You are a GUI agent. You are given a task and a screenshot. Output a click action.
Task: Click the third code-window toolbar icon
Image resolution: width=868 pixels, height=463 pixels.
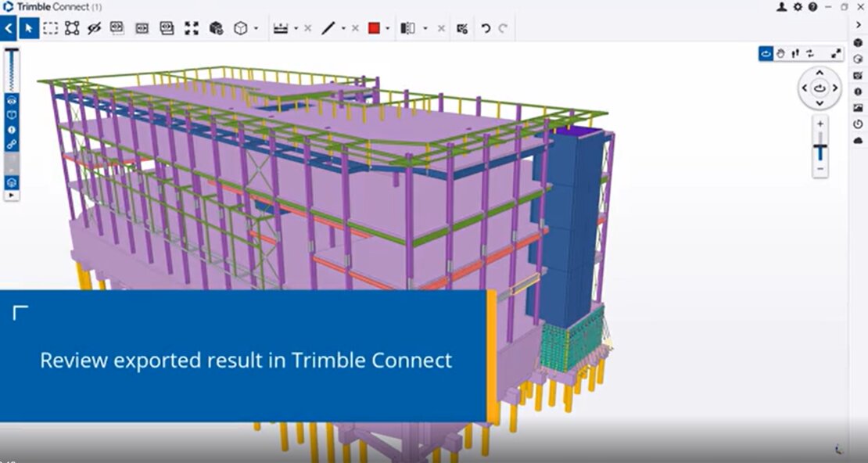(167, 28)
